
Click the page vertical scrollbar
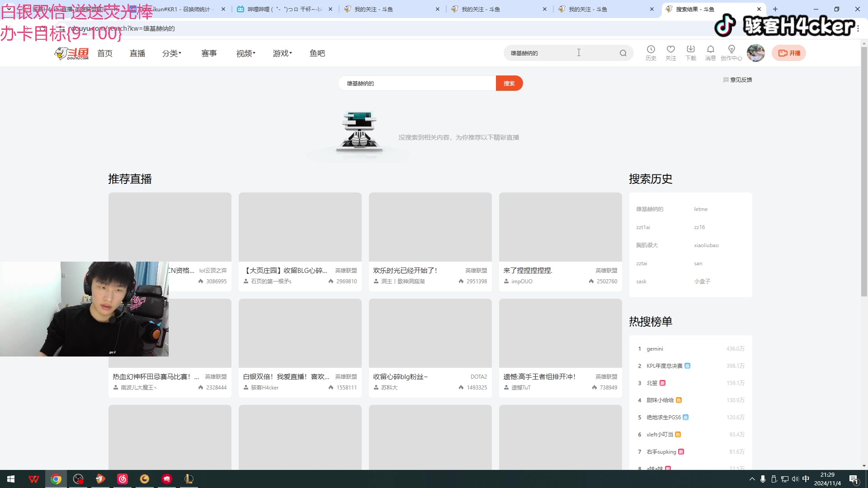click(864, 172)
